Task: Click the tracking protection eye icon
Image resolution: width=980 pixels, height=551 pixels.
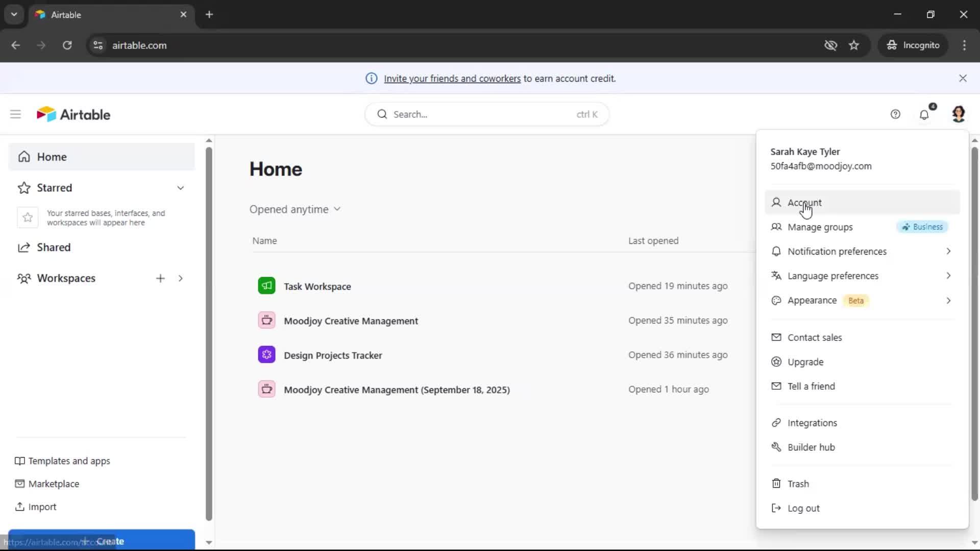Action: pos(830,45)
